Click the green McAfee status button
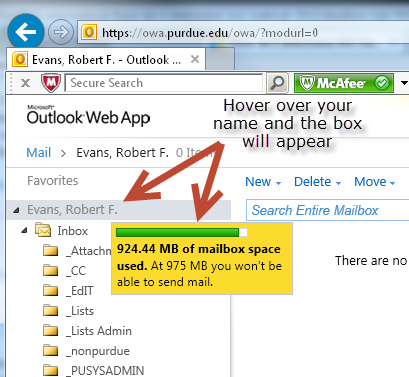 point(343,83)
